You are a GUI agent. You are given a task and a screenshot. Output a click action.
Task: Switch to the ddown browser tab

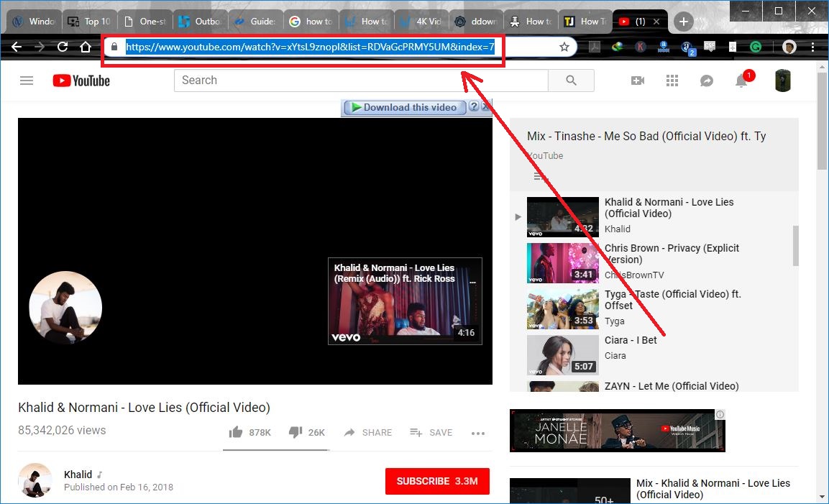(x=477, y=21)
